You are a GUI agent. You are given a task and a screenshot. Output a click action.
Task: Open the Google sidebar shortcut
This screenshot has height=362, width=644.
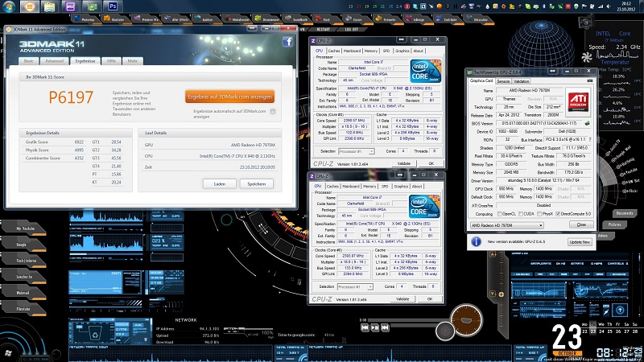[x=23, y=245]
